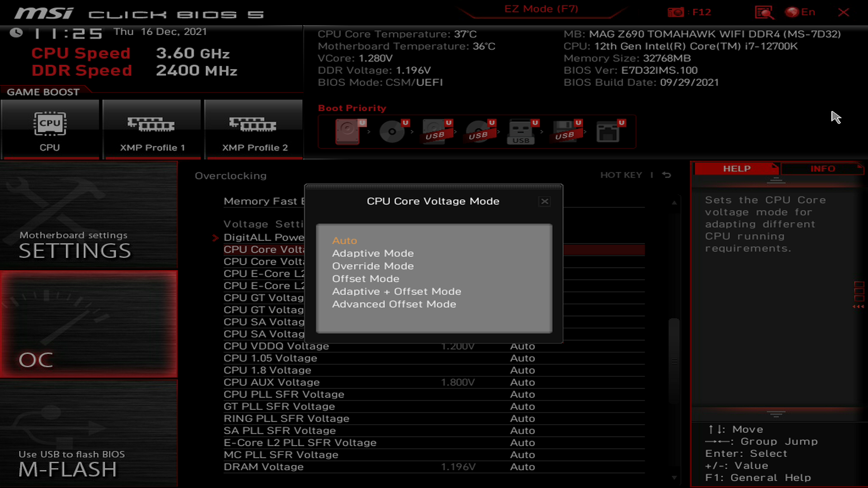The image size is (868, 488).
Task: Click the screenshot F12 icon
Action: 676,12
